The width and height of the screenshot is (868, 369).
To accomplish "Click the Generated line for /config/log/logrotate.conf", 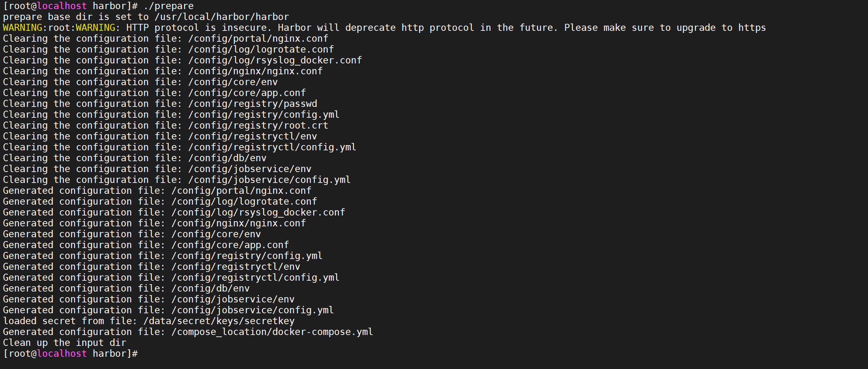I will coord(160,201).
